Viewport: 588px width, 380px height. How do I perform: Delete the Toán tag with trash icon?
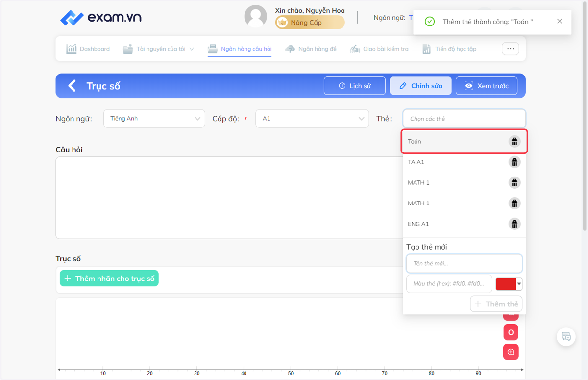514,142
